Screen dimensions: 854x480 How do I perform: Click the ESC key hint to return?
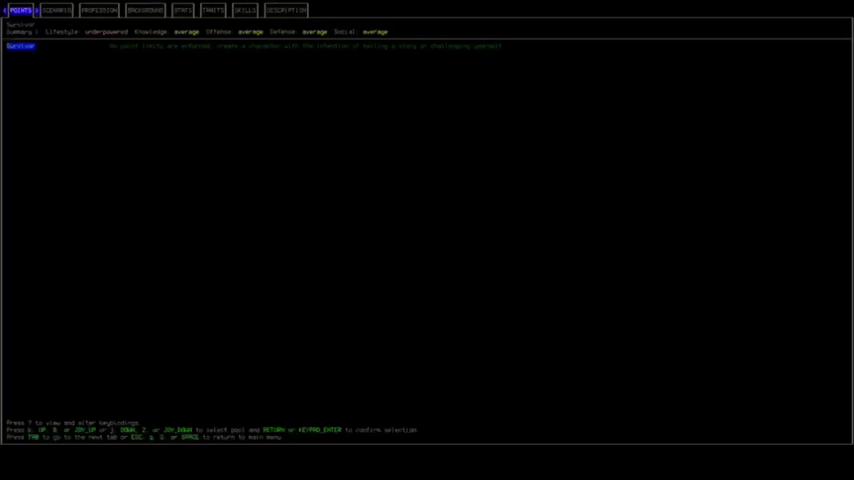coord(137,437)
